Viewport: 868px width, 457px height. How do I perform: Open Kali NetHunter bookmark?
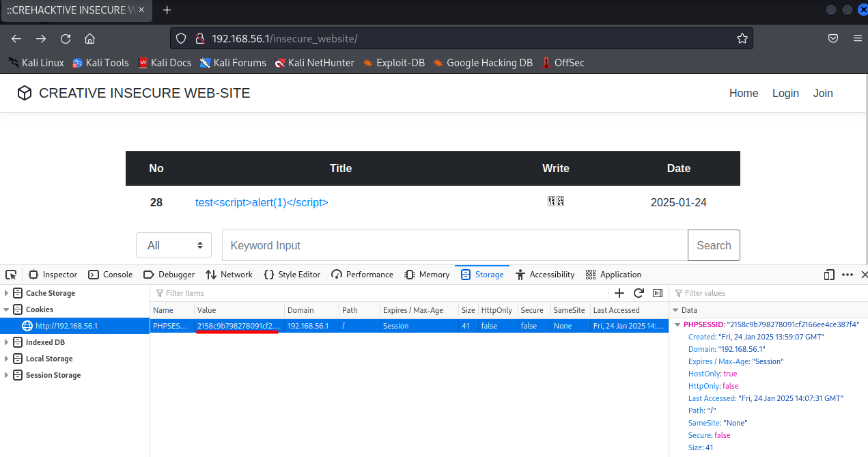314,63
